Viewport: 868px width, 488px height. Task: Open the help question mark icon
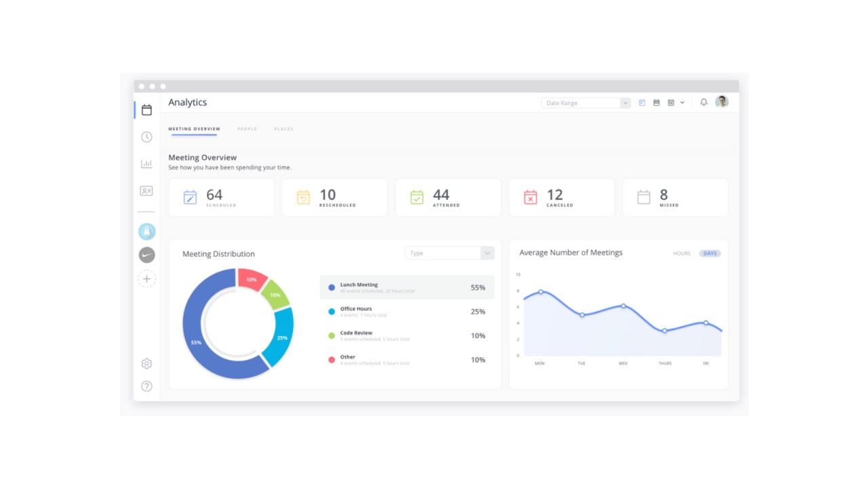click(x=146, y=386)
